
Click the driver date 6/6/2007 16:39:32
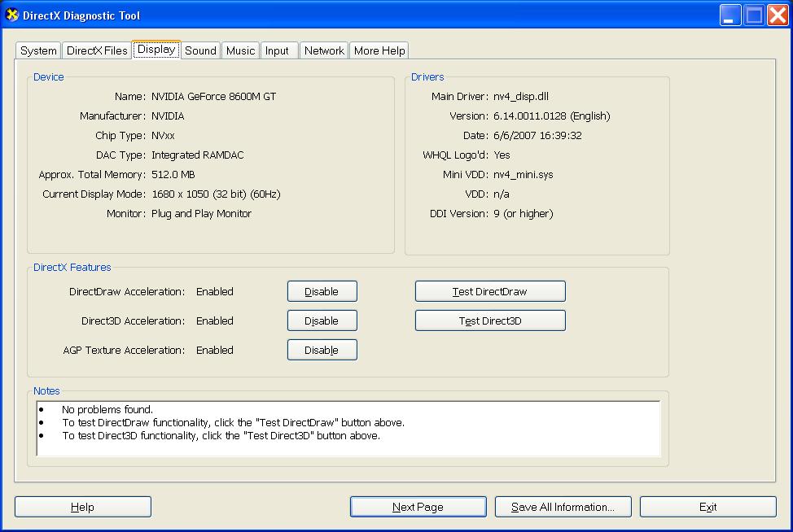(x=537, y=135)
